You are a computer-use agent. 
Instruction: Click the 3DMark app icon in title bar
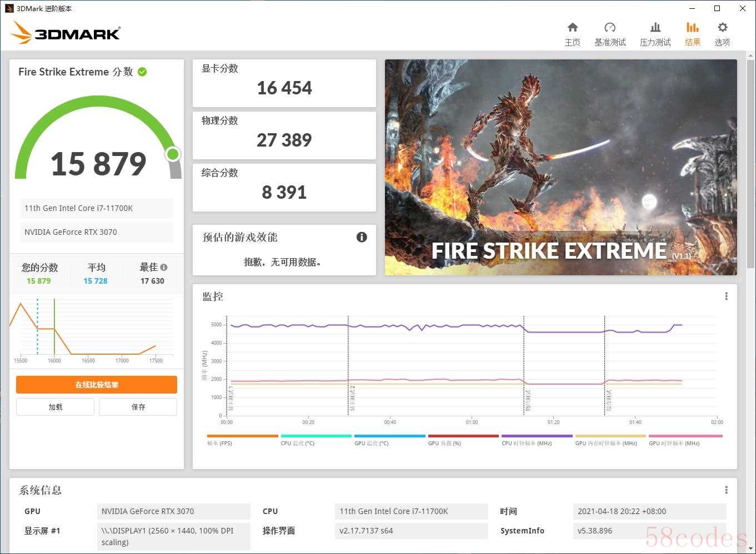pos(9,8)
